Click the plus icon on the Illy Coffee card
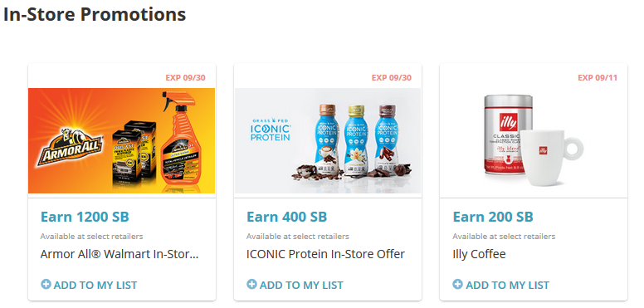The image size is (644, 308). pyautogui.click(x=457, y=284)
